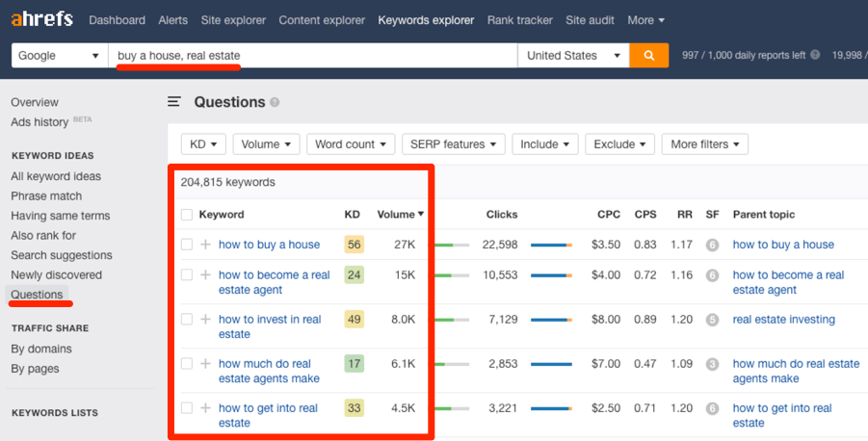
Task: Open the Google search engine dropdown
Action: 59,55
